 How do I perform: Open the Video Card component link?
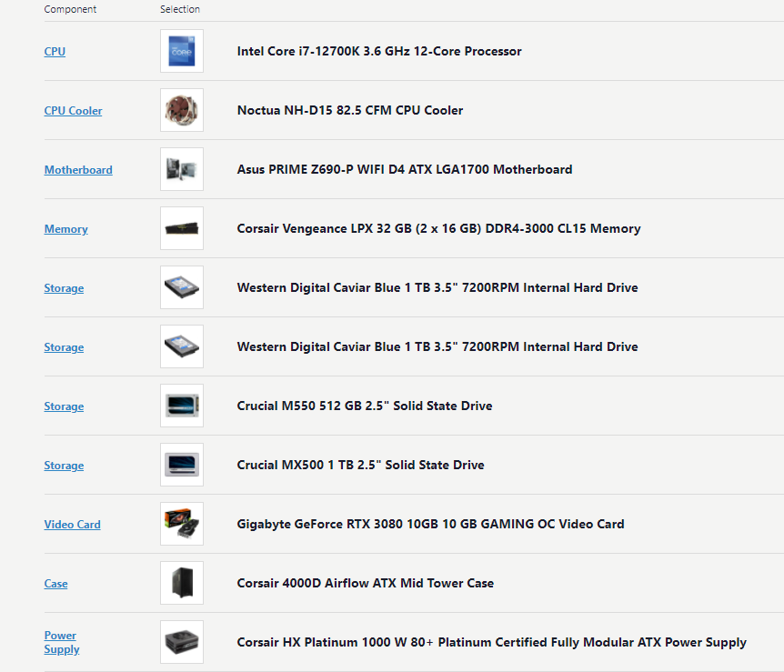point(72,525)
